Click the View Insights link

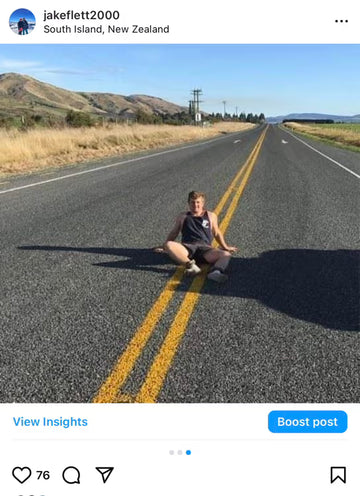[x=50, y=422]
